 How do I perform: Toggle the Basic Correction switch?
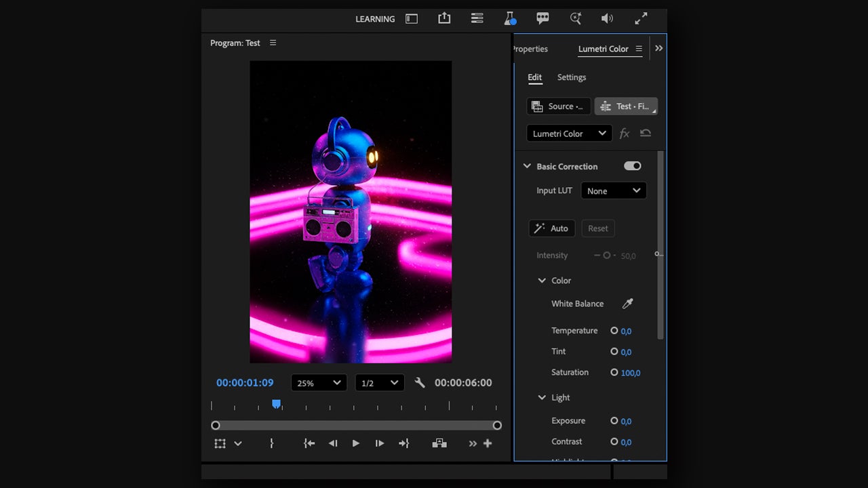click(x=633, y=166)
